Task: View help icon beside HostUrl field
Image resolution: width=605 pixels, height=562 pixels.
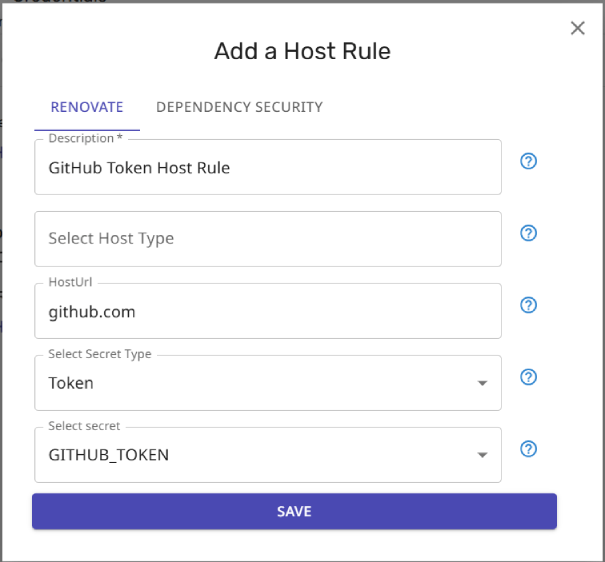Action: tap(528, 305)
